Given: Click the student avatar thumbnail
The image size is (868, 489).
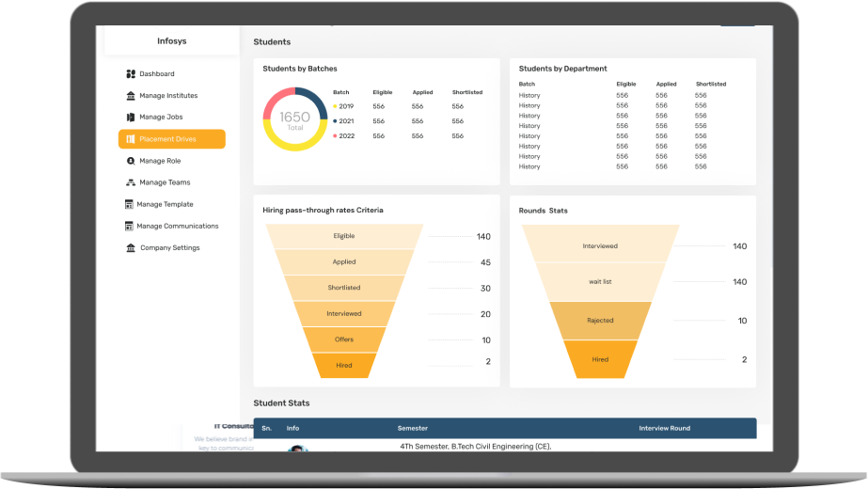Looking at the screenshot, I should point(297,449).
